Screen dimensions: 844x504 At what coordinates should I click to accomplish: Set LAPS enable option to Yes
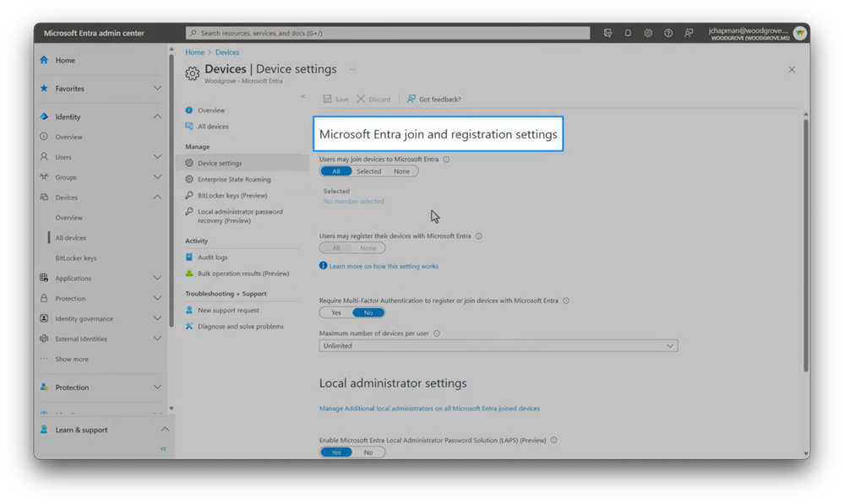pyautogui.click(x=336, y=453)
